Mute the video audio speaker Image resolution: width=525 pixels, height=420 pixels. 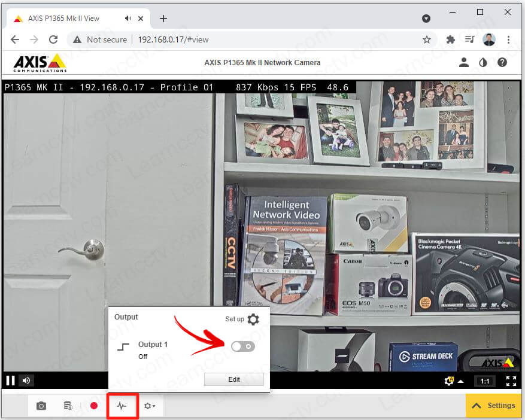pyautogui.click(x=26, y=380)
